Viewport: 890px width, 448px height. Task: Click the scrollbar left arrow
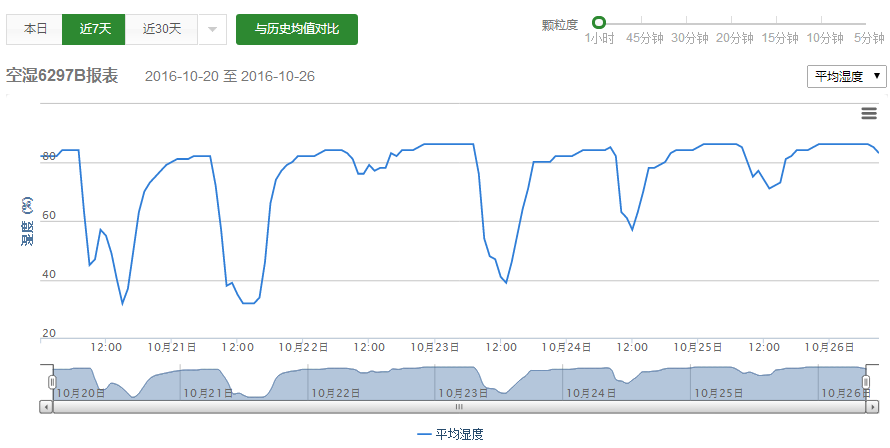pyautogui.click(x=46, y=407)
